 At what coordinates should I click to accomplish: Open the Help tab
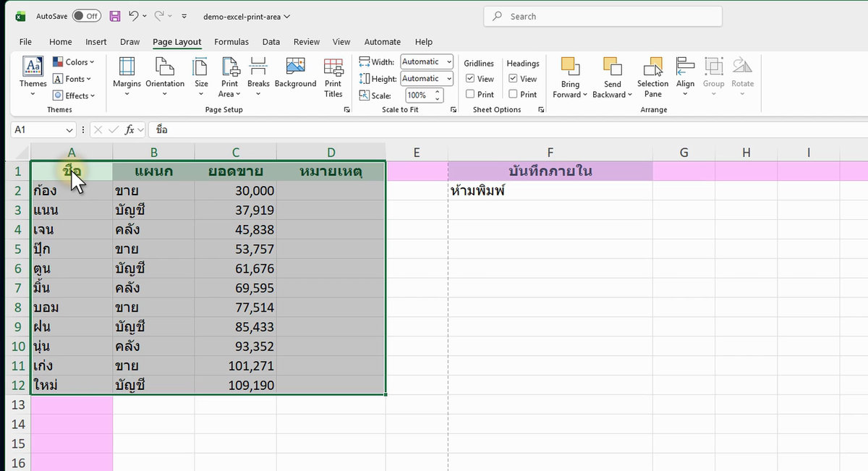(424, 42)
